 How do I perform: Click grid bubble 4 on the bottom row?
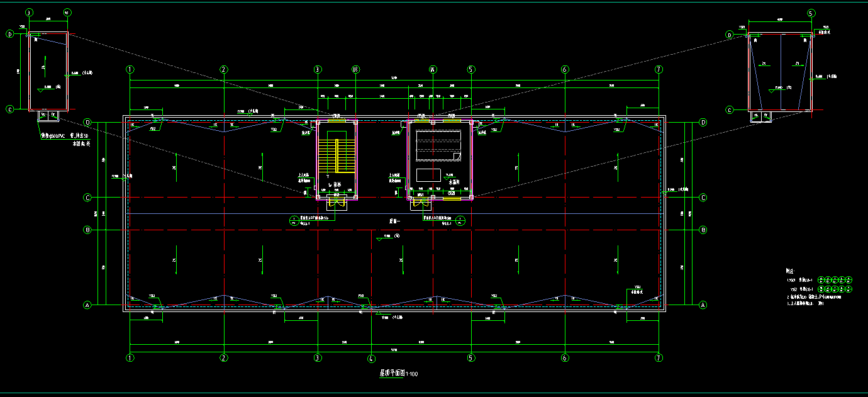pyautogui.click(x=372, y=359)
